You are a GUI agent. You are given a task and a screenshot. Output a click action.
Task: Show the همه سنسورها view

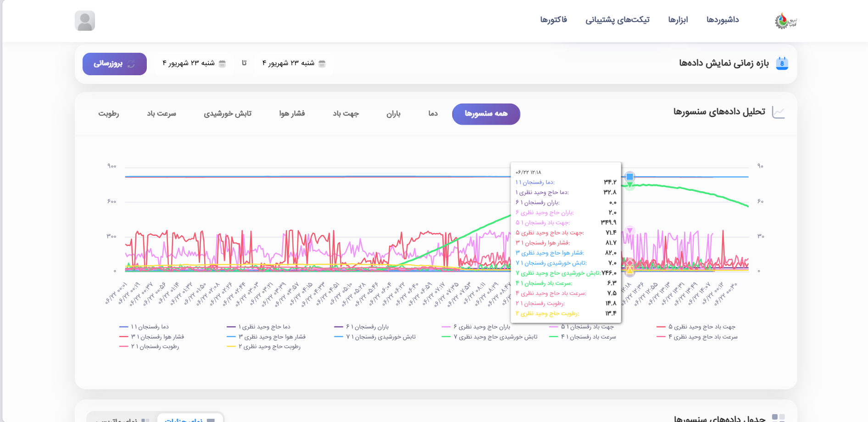tap(486, 114)
